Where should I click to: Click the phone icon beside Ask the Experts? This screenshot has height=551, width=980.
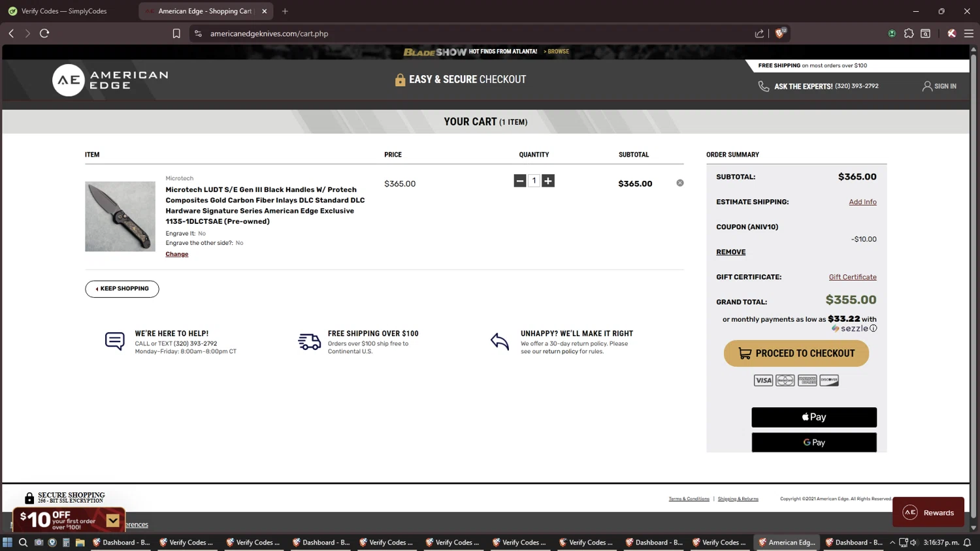(x=763, y=86)
